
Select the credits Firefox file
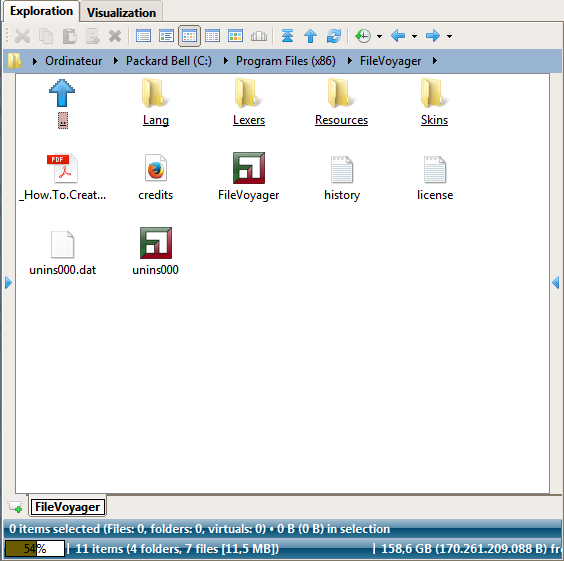(x=155, y=178)
